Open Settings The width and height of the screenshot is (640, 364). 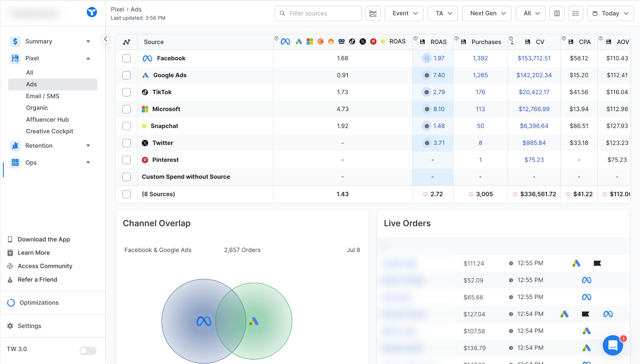click(29, 326)
